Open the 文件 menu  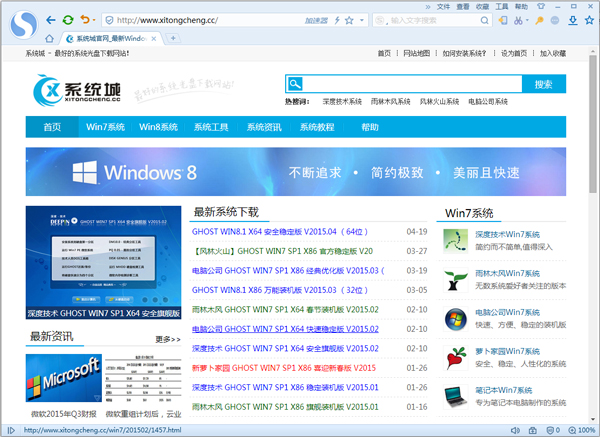tap(443, 7)
